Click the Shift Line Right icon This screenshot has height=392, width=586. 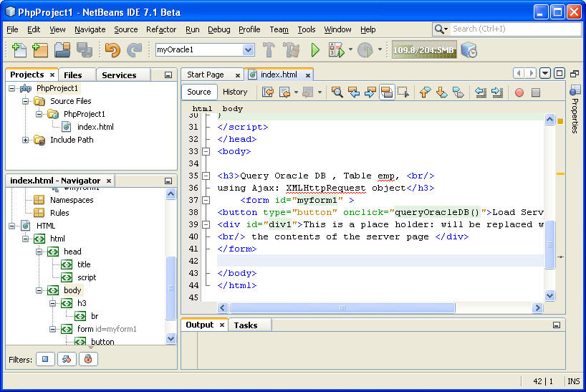click(x=497, y=92)
